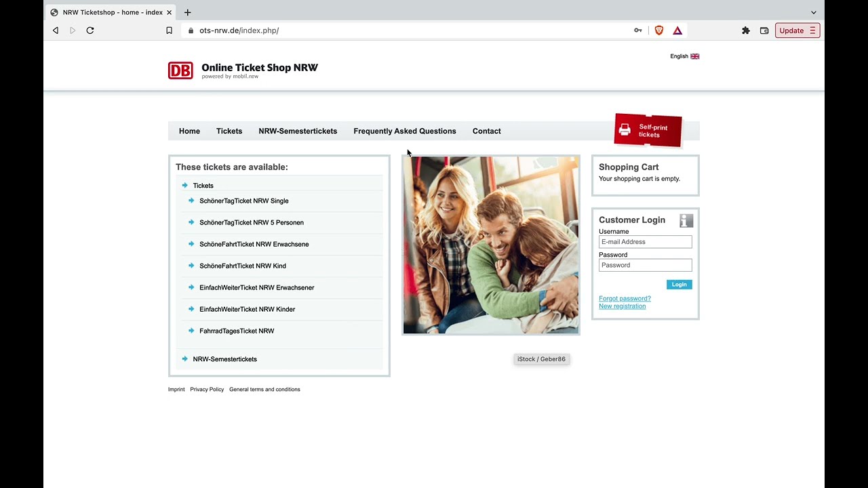
Task: Click the UK flag language icon
Action: click(695, 56)
